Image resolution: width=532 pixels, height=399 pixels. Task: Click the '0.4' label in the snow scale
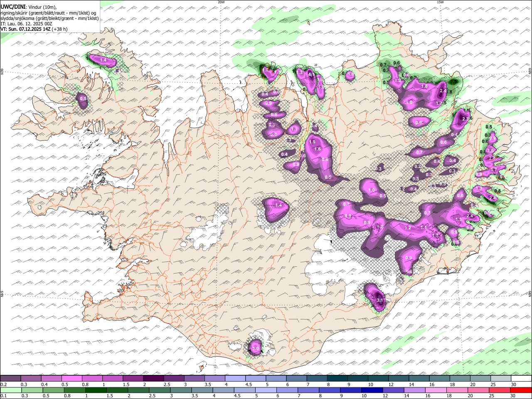tap(44, 384)
